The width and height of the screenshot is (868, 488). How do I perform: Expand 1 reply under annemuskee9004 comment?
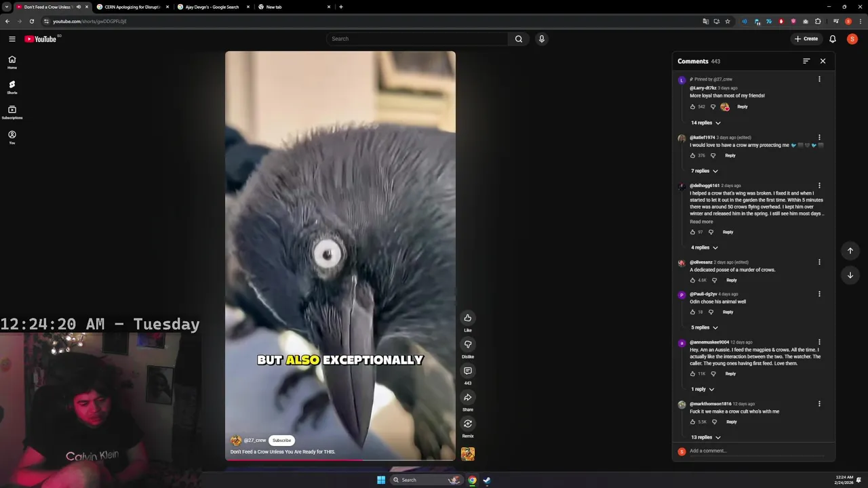tap(703, 389)
